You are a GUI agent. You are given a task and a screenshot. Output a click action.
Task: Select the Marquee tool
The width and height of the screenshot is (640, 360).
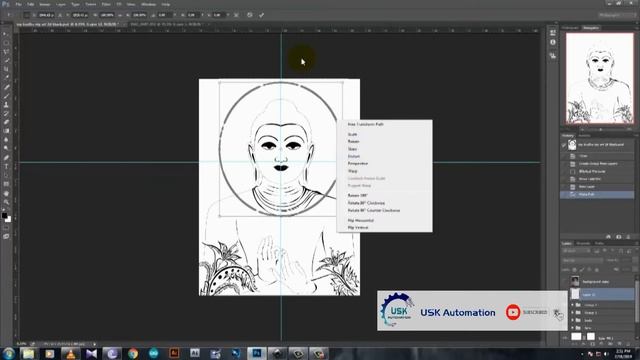pyautogui.click(x=6, y=43)
